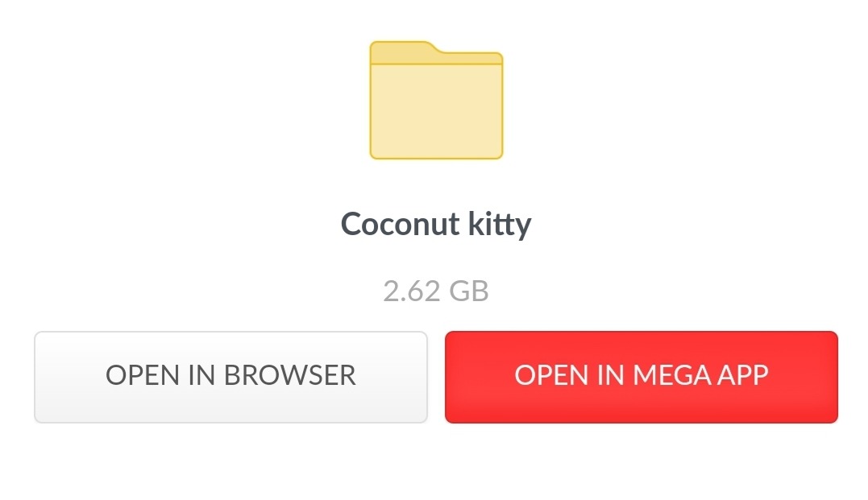
Task: Open the shared folder via its icon
Action: click(436, 101)
